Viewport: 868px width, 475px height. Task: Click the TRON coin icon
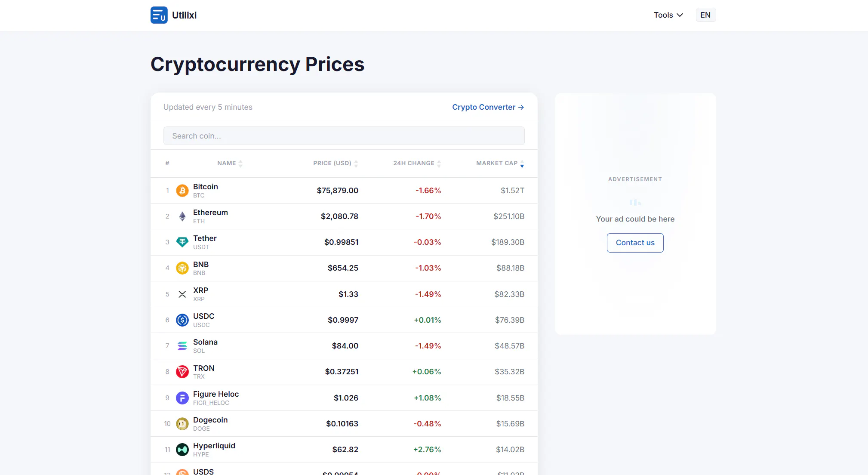[x=182, y=372]
